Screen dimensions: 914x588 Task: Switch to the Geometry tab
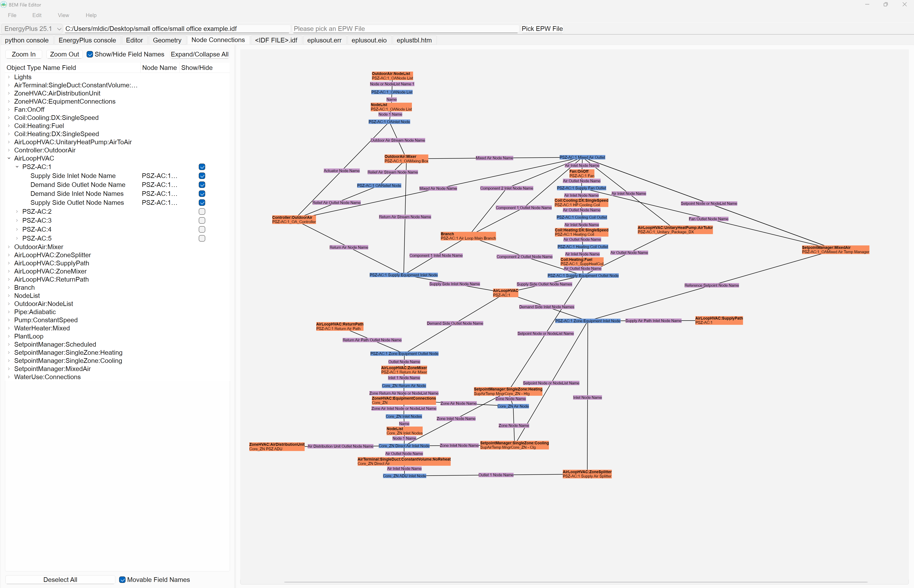(x=167, y=40)
